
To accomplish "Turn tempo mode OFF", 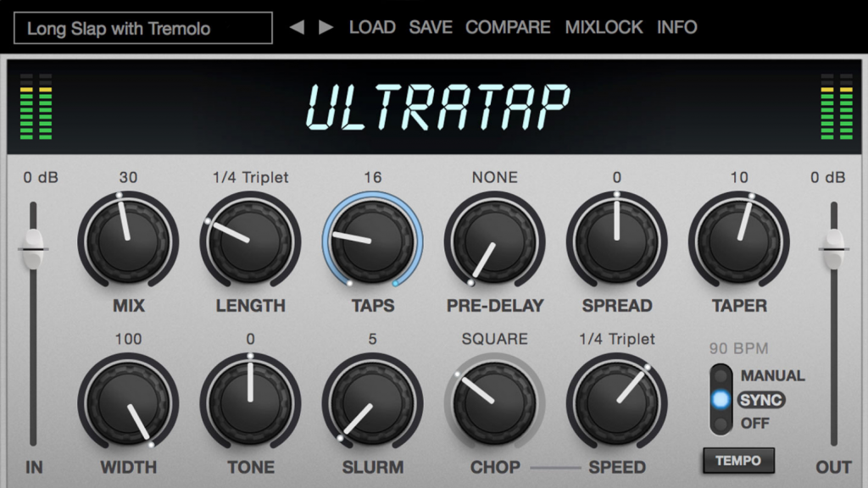I will (754, 424).
